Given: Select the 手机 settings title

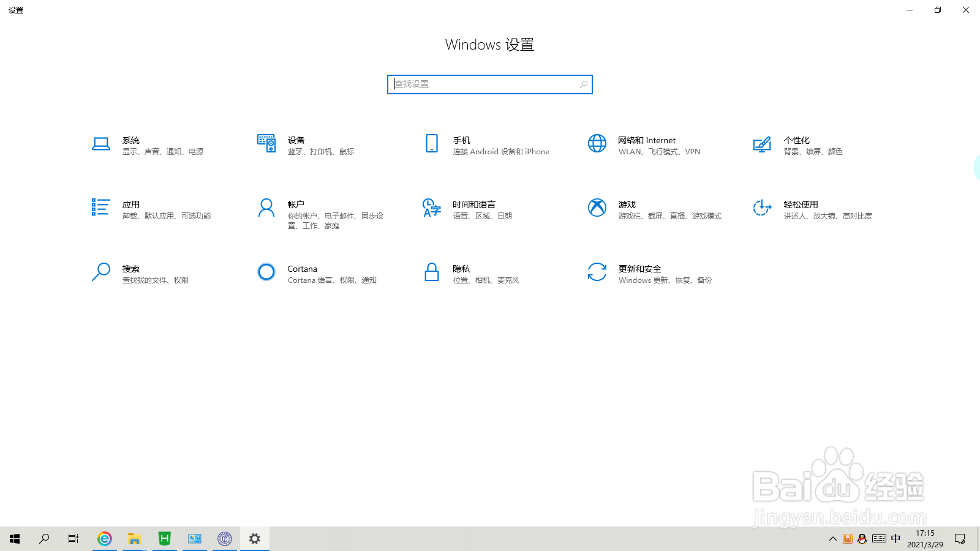Looking at the screenshot, I should pyautogui.click(x=462, y=140).
